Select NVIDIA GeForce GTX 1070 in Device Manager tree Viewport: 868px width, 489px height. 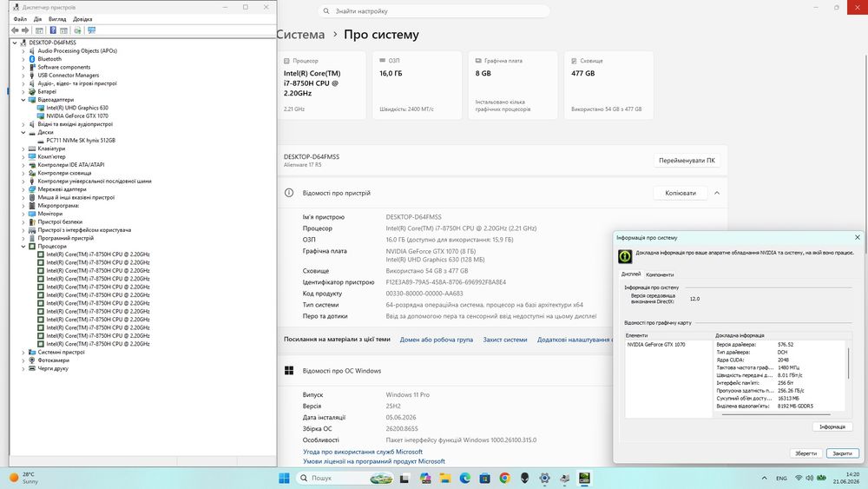coord(77,116)
